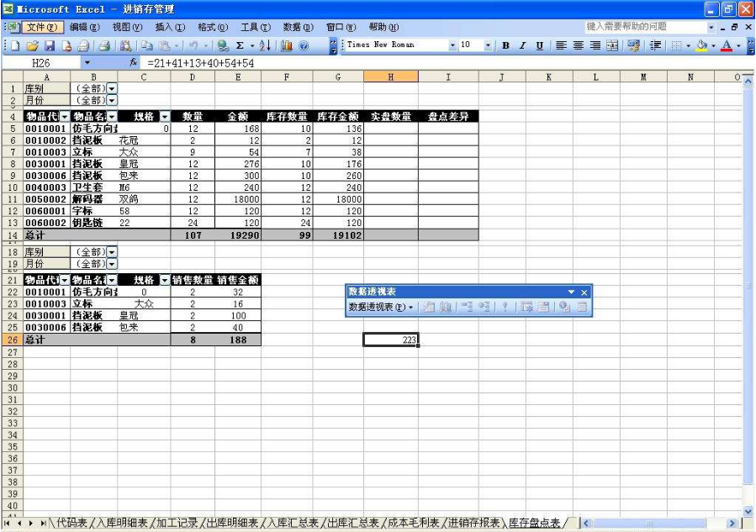Screen dimensions: 756x532
Task: Switch to the 成本毛利表 sheet tab
Action: click(413, 523)
